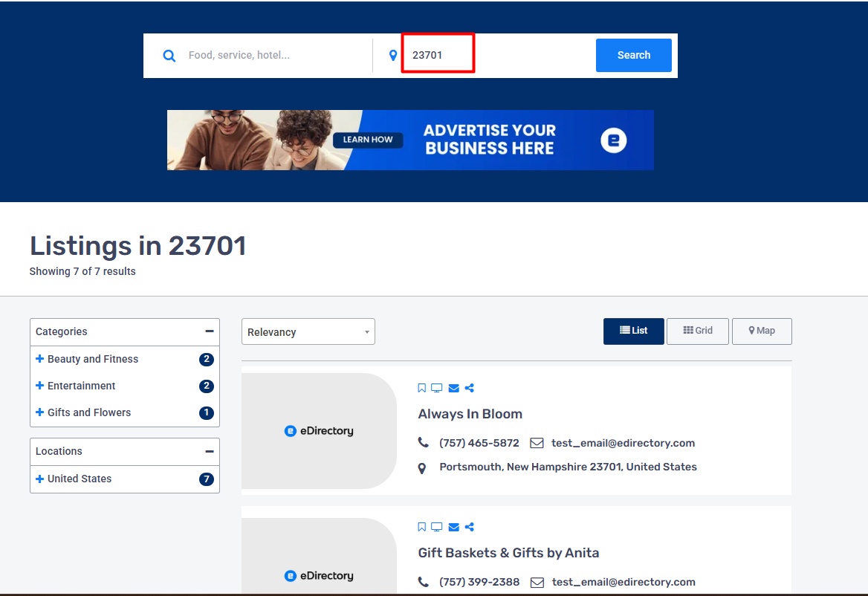868x596 pixels.
Task: Switch to Map view
Action: (x=762, y=331)
